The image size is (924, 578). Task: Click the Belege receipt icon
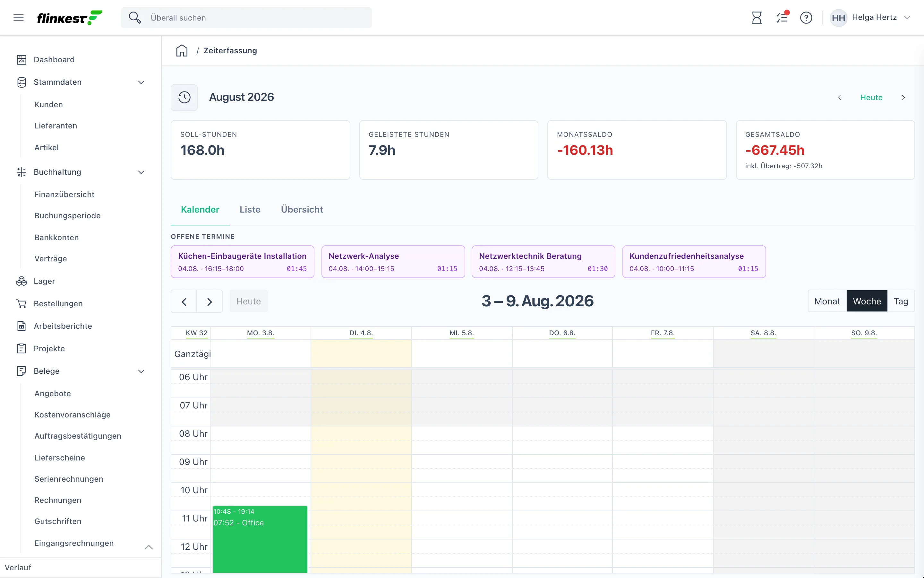[x=21, y=371]
